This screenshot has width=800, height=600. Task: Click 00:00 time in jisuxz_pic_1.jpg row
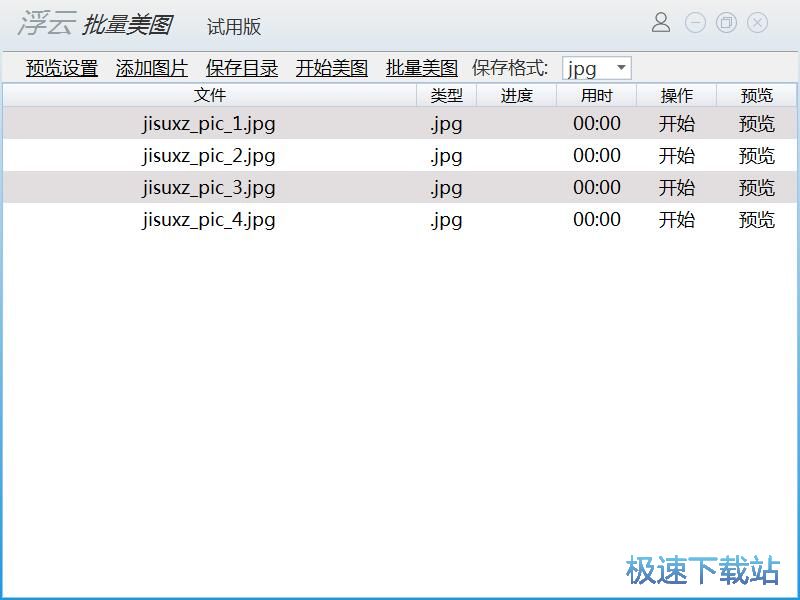(x=596, y=123)
